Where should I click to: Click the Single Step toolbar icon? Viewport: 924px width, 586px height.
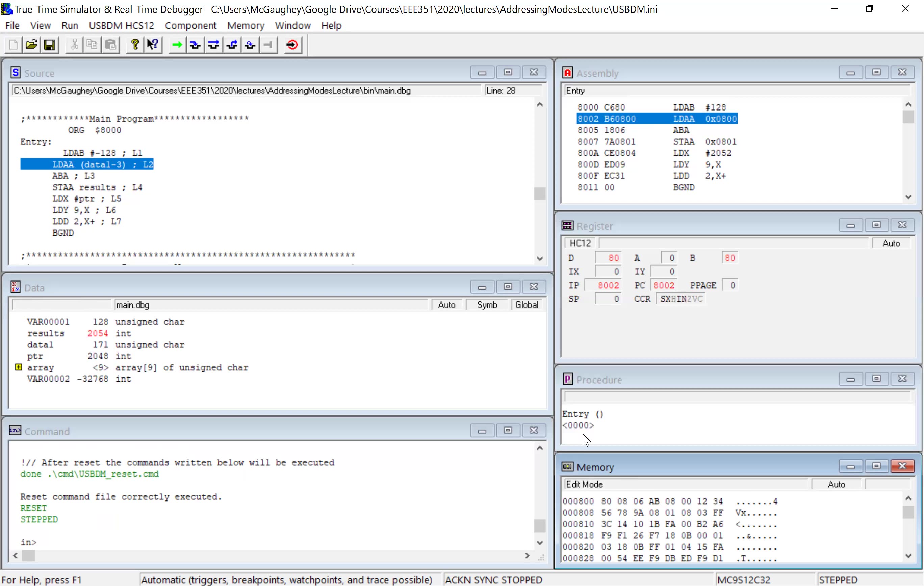(x=195, y=45)
